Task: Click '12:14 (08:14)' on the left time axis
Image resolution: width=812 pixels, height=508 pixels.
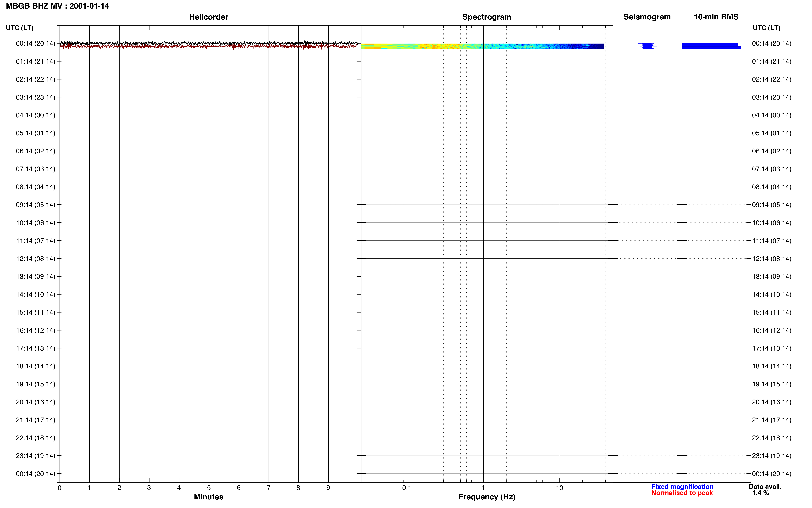Action: (36, 259)
